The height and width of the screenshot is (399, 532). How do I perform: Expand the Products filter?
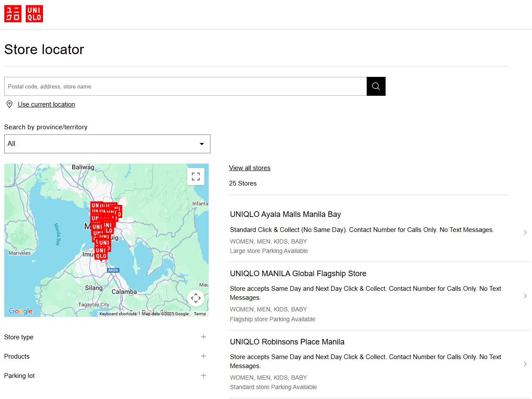[204, 356]
